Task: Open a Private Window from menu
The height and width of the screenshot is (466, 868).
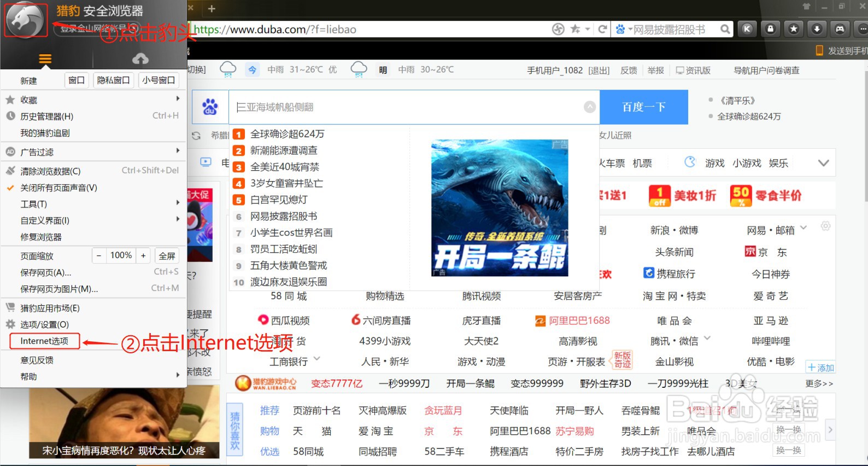Action: 113,80
